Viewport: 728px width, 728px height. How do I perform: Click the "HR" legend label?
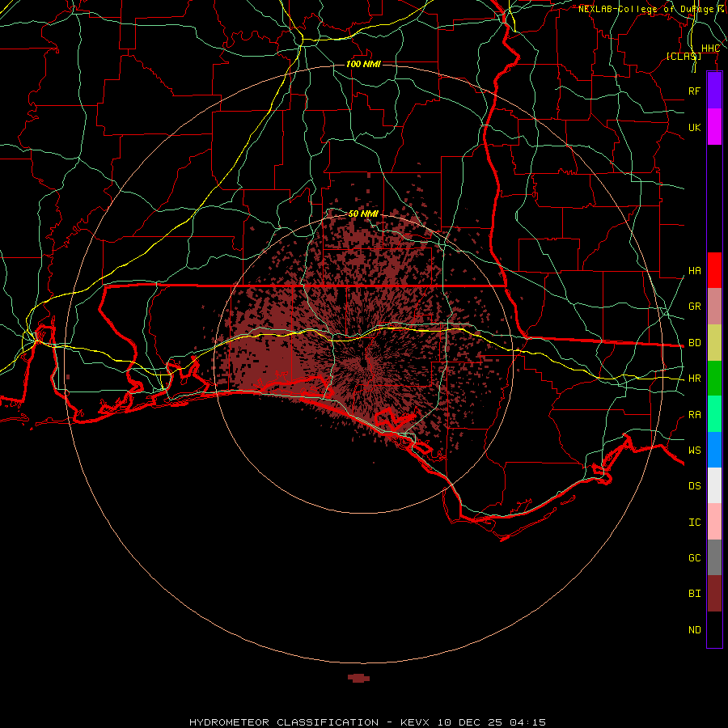[695, 379]
